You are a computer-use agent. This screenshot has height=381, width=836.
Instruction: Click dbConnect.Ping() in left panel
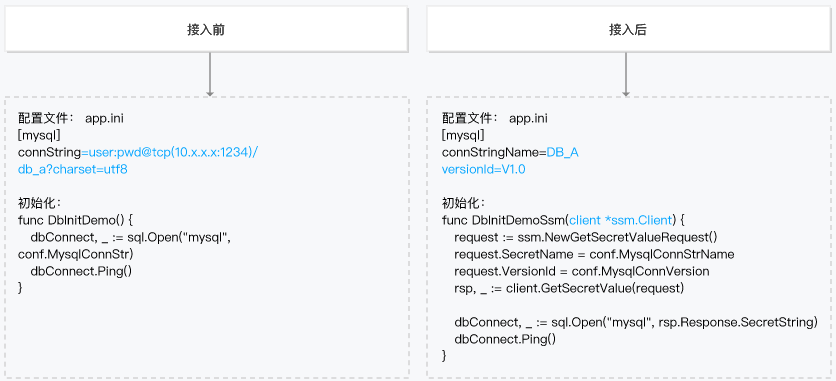tap(81, 271)
